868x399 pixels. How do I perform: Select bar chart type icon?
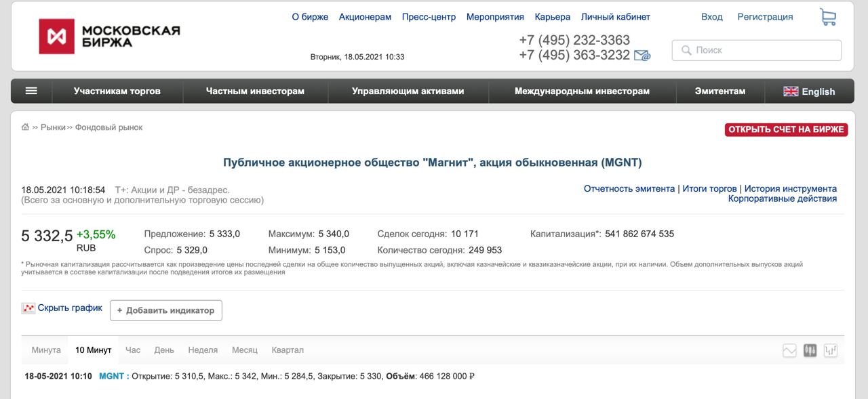[x=831, y=350]
